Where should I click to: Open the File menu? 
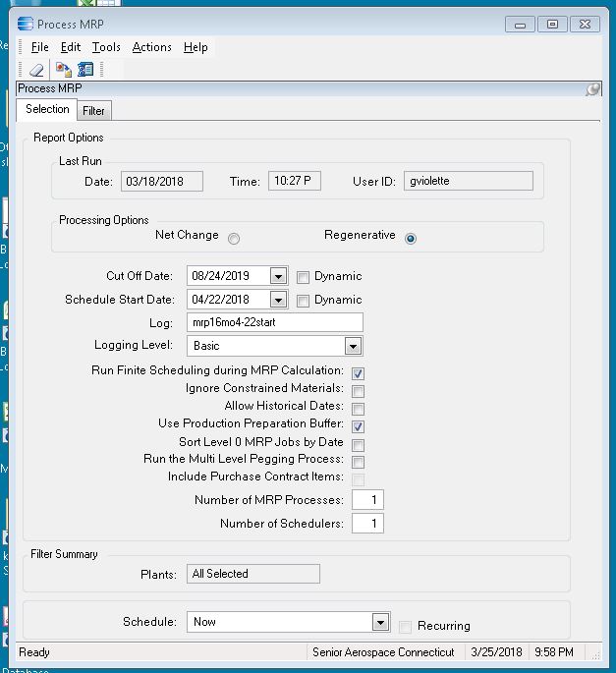click(x=40, y=47)
